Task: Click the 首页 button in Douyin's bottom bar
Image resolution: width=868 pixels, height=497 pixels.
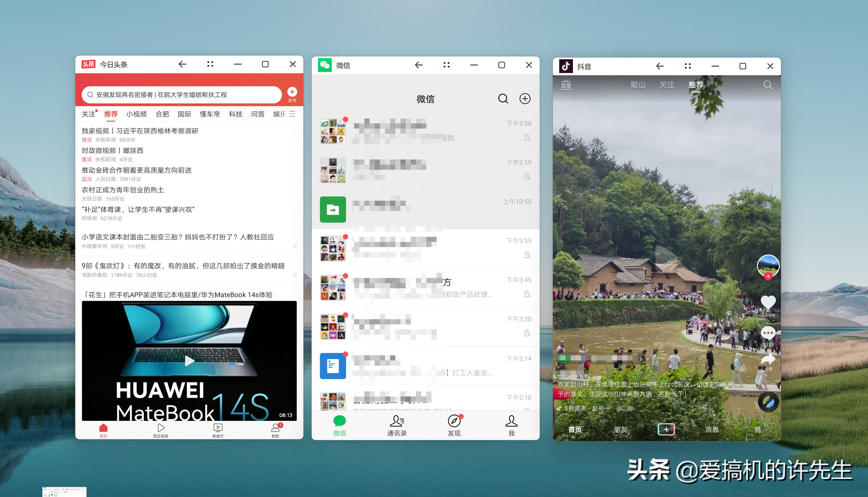Action: (x=575, y=429)
